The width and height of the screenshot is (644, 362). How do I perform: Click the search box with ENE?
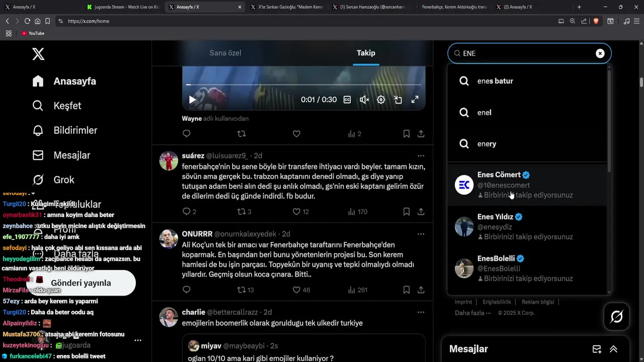tap(529, 53)
